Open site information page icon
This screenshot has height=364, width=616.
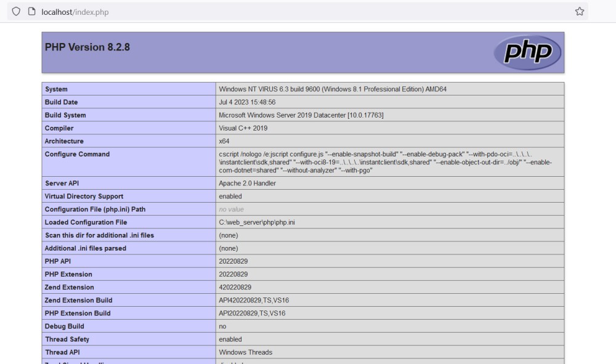coord(31,12)
